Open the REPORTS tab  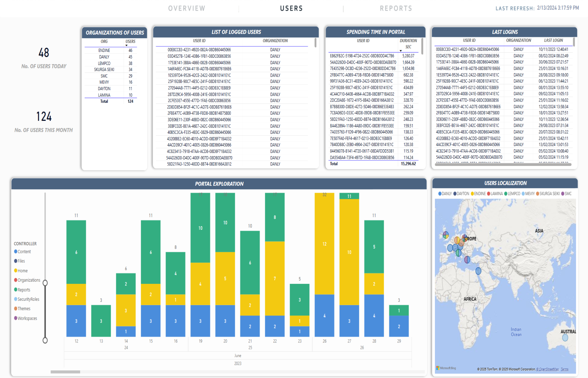click(396, 8)
